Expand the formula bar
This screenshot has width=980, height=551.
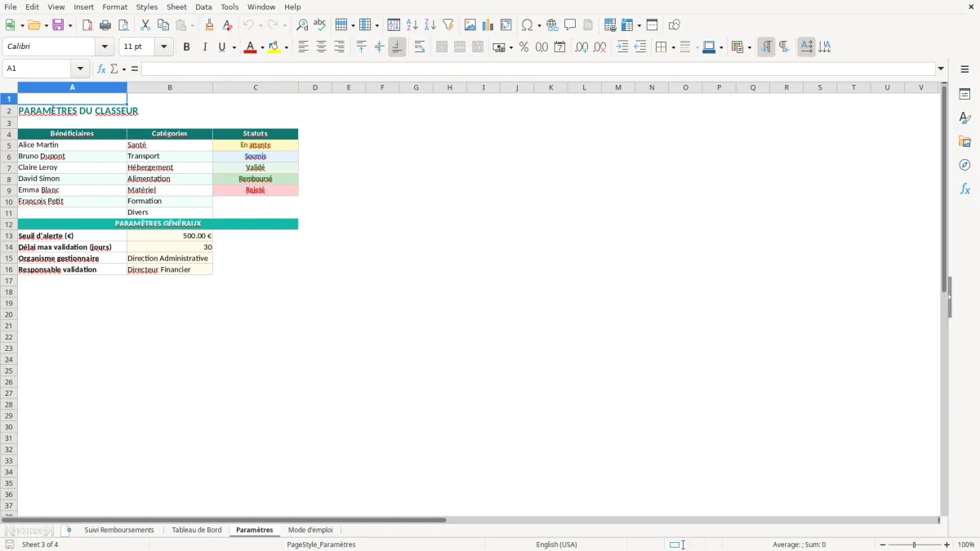[941, 69]
